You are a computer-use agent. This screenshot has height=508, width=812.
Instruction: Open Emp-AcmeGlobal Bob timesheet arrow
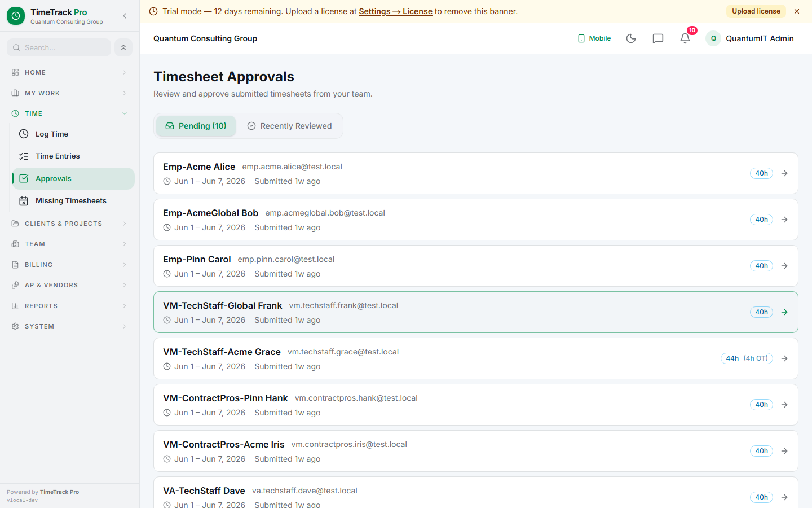[784, 220]
